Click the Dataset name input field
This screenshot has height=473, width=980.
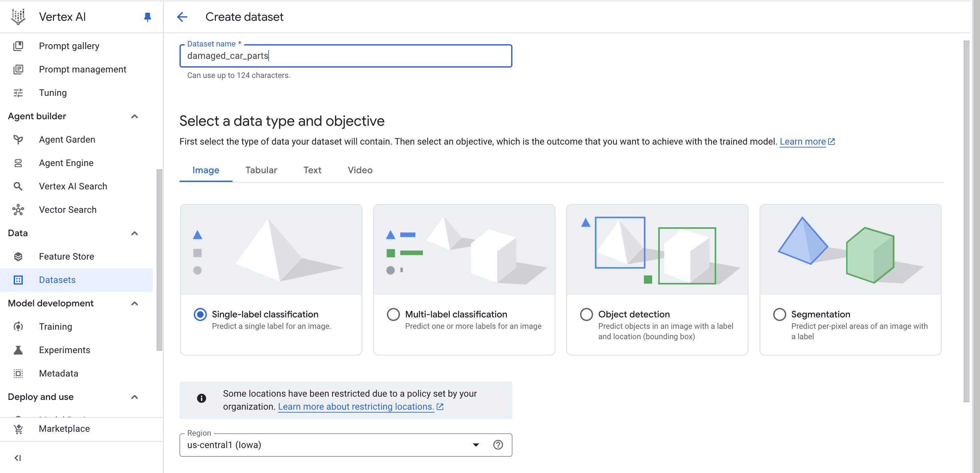pyautogui.click(x=345, y=56)
